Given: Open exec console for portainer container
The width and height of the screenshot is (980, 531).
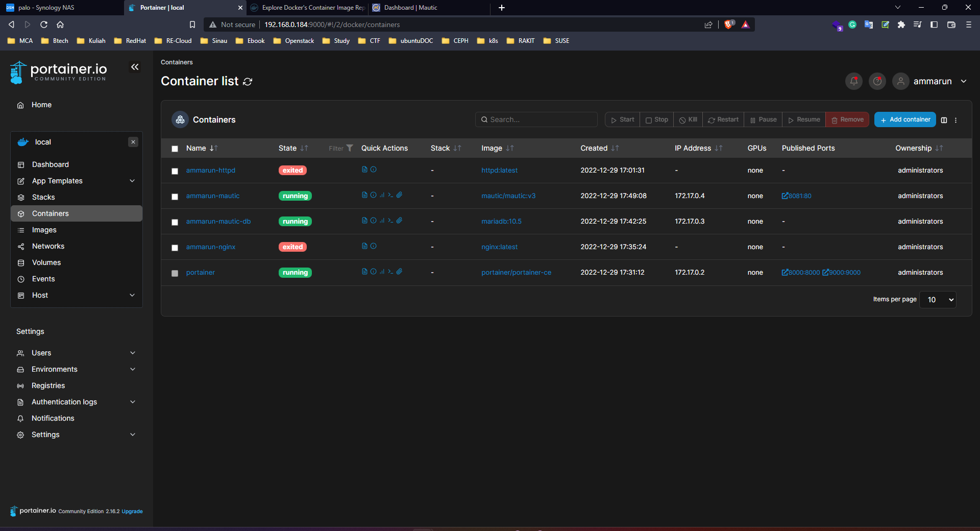Looking at the screenshot, I should 390,272.
